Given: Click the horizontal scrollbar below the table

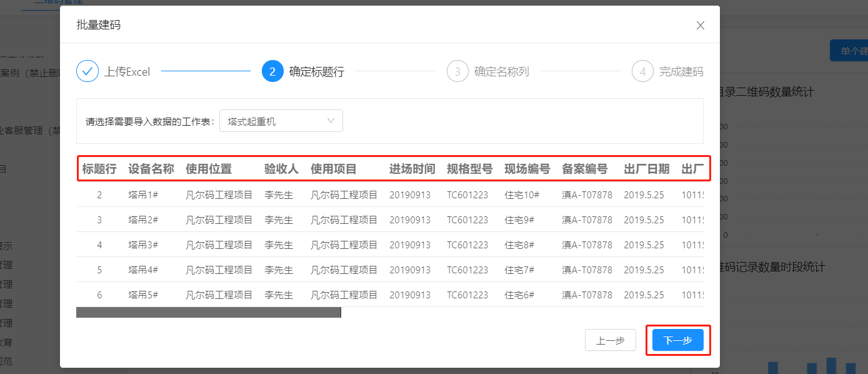Looking at the screenshot, I should click(208, 311).
